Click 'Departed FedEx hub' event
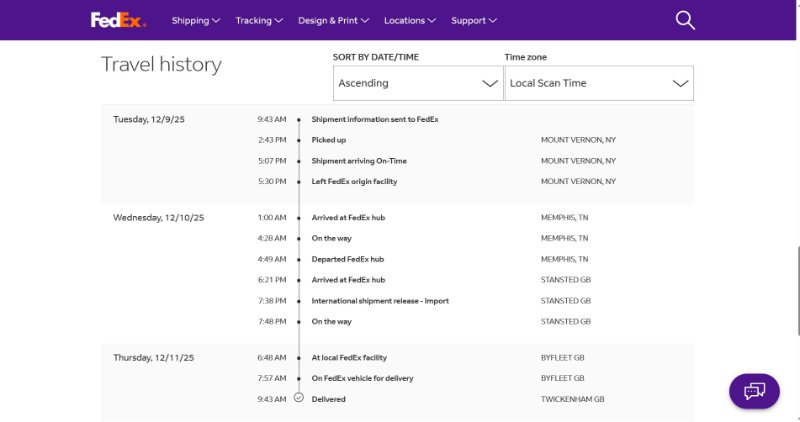 tap(347, 259)
